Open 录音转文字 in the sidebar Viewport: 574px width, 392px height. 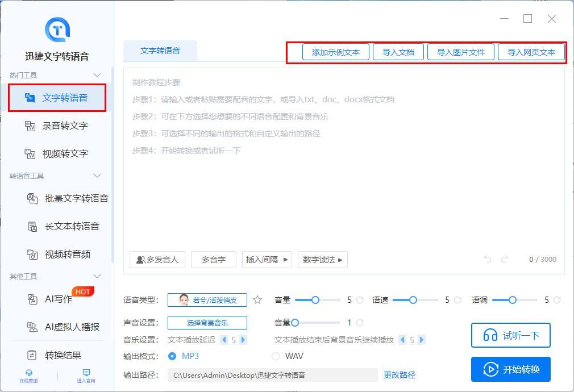coord(56,126)
